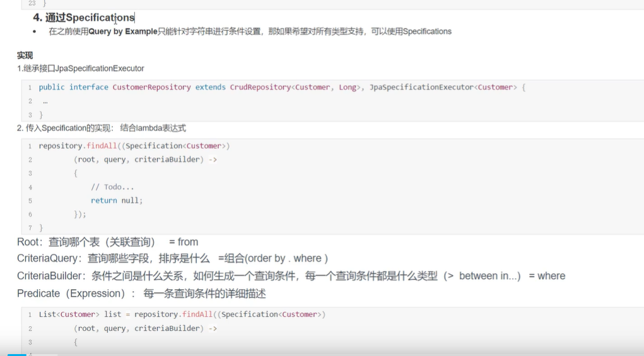
Task: Click 'CustomerRepository' in the interface declaration
Action: (x=151, y=88)
